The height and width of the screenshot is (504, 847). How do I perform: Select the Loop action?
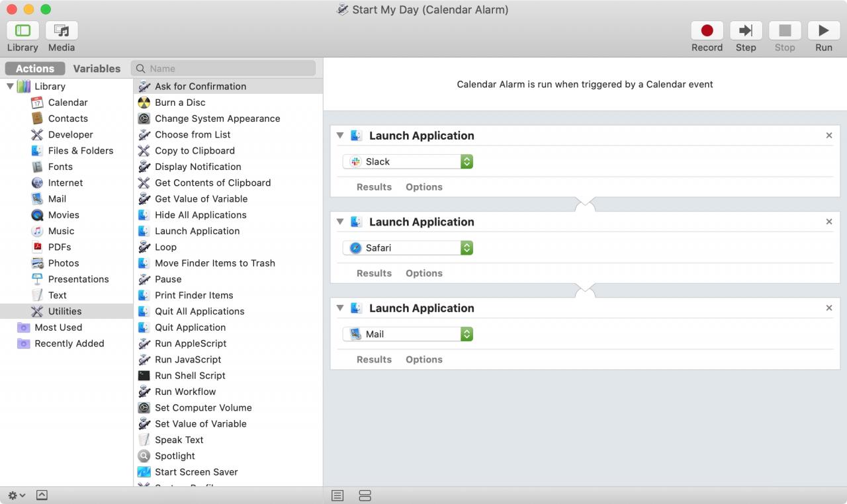coord(228,247)
